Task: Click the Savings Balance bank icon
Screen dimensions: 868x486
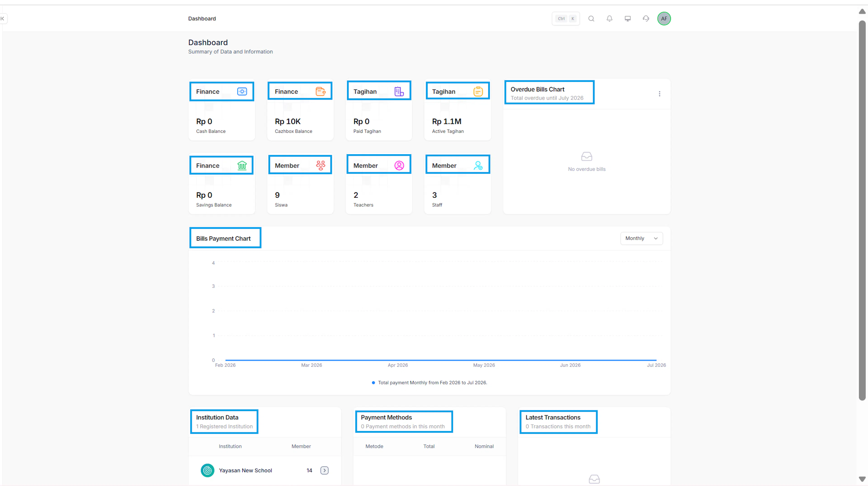Action: (242, 166)
